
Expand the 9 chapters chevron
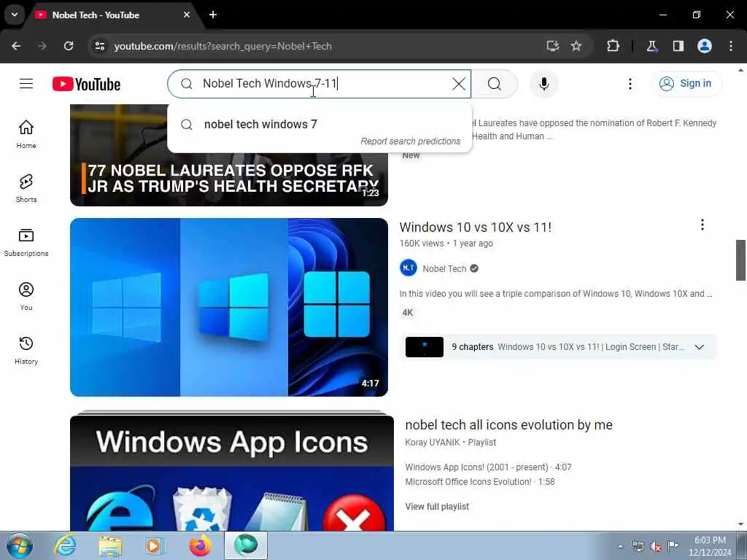pyautogui.click(x=699, y=347)
